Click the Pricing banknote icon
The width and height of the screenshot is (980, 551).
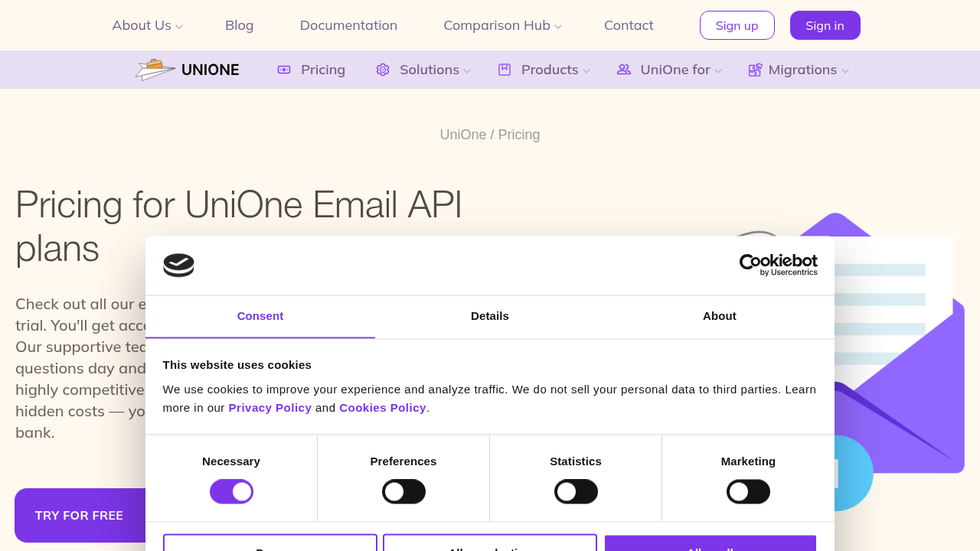pos(284,70)
